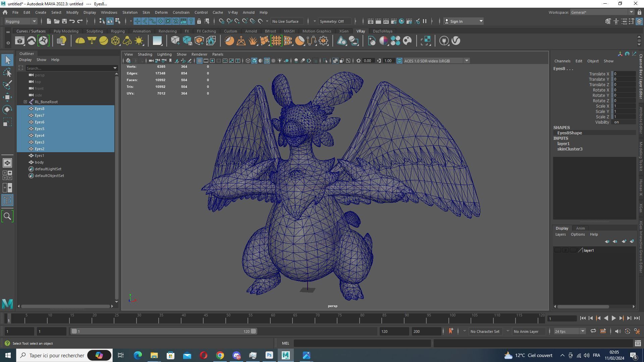644x362 pixels.
Task: Open Render Settings clapperboard icon
Action: click(x=394, y=21)
